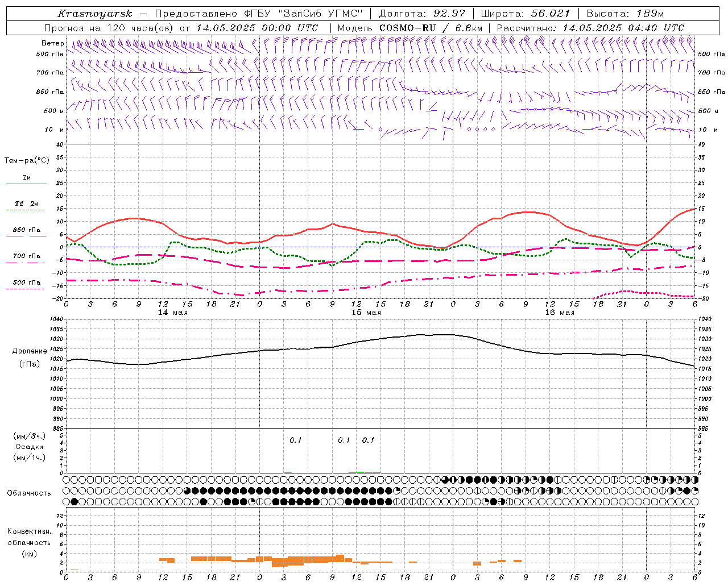The height and width of the screenshot is (582, 728).
Task: Click the 16 мая date label
Action: pos(559,313)
